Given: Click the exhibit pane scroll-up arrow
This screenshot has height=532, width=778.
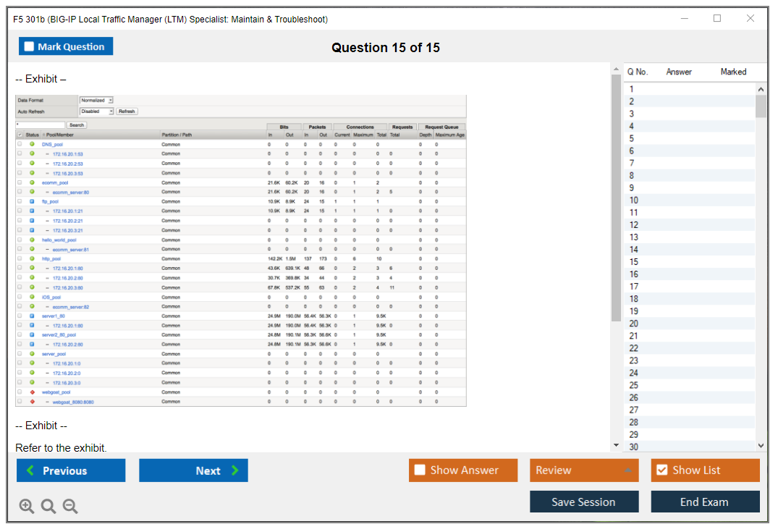Looking at the screenshot, I should (x=616, y=69).
